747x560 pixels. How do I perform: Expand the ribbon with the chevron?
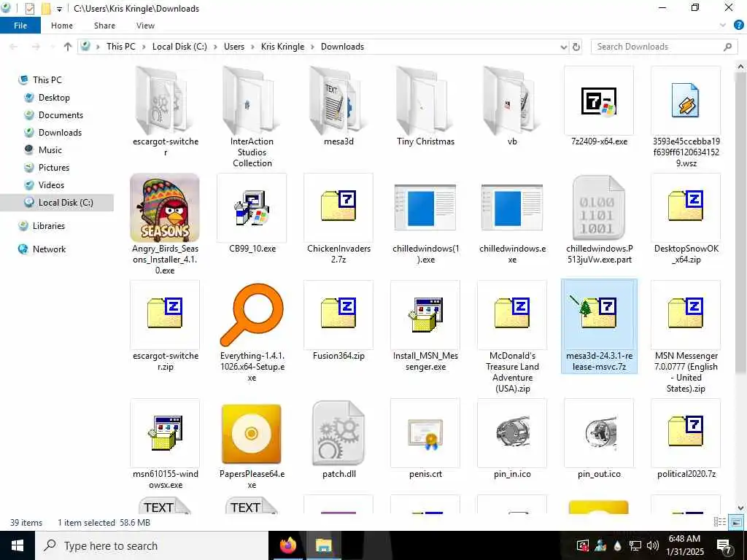[x=723, y=26]
